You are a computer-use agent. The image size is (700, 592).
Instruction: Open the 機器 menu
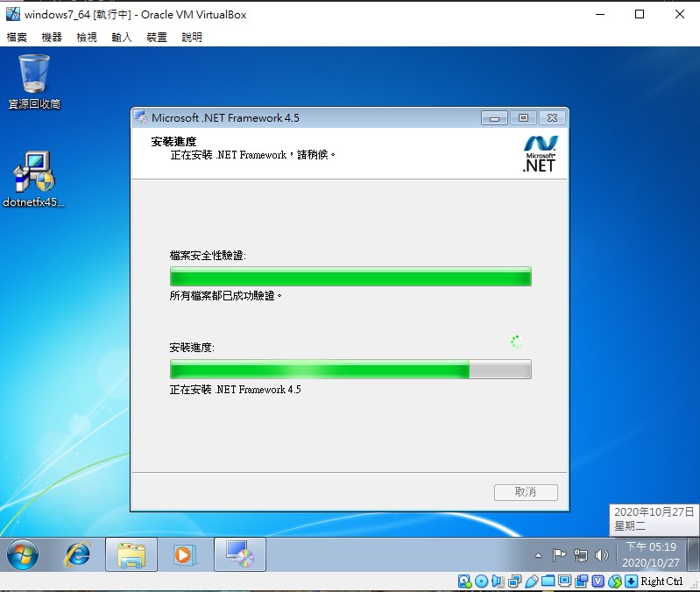click(52, 38)
